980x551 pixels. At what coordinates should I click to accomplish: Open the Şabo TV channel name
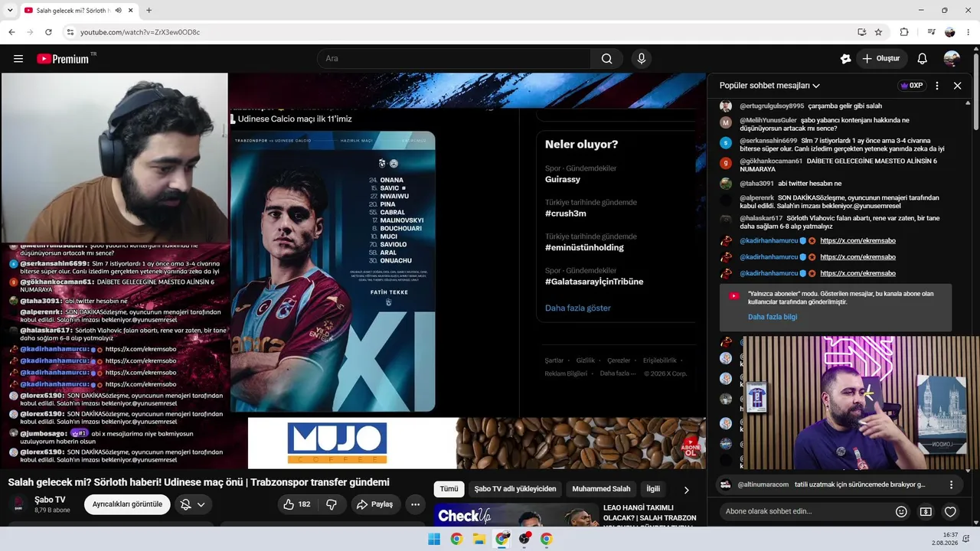point(50,500)
